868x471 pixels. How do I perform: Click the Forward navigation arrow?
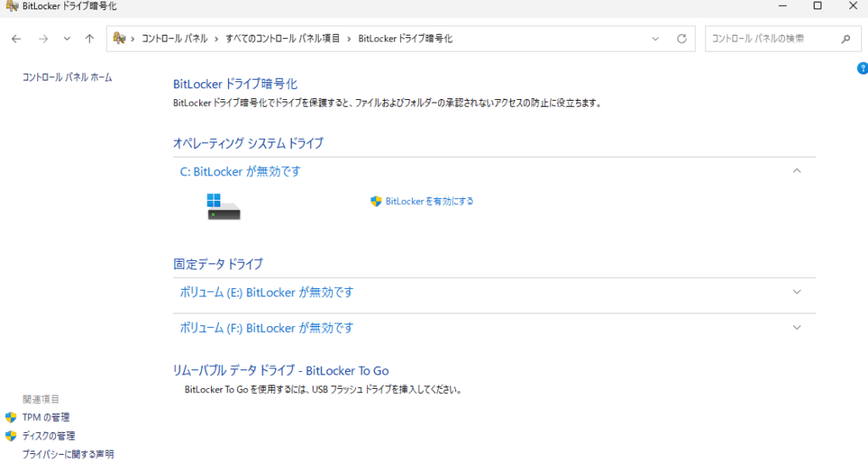43,39
